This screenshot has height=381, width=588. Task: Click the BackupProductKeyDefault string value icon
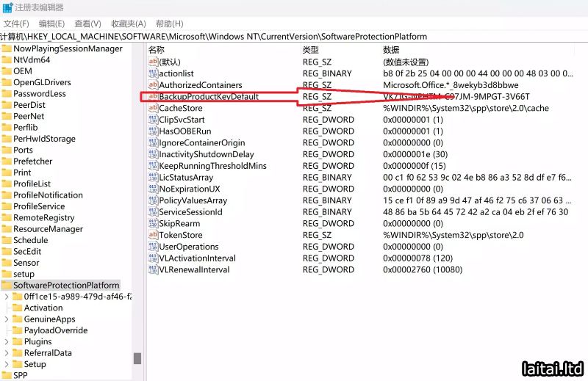(x=153, y=97)
